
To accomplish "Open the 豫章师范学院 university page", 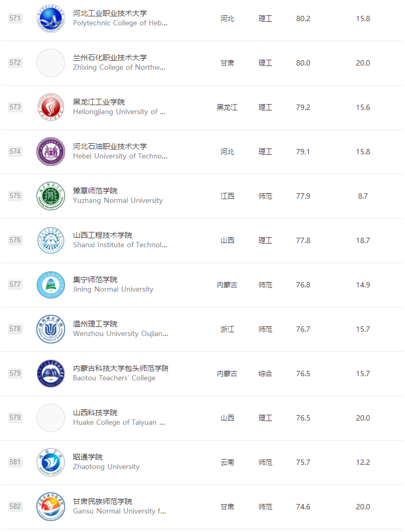I will tap(95, 191).
